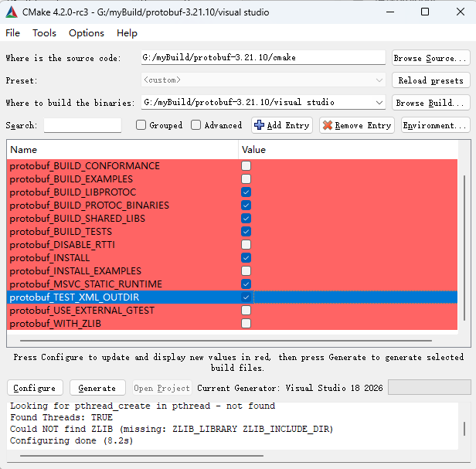Click the Name column header

pyautogui.click(x=123, y=150)
